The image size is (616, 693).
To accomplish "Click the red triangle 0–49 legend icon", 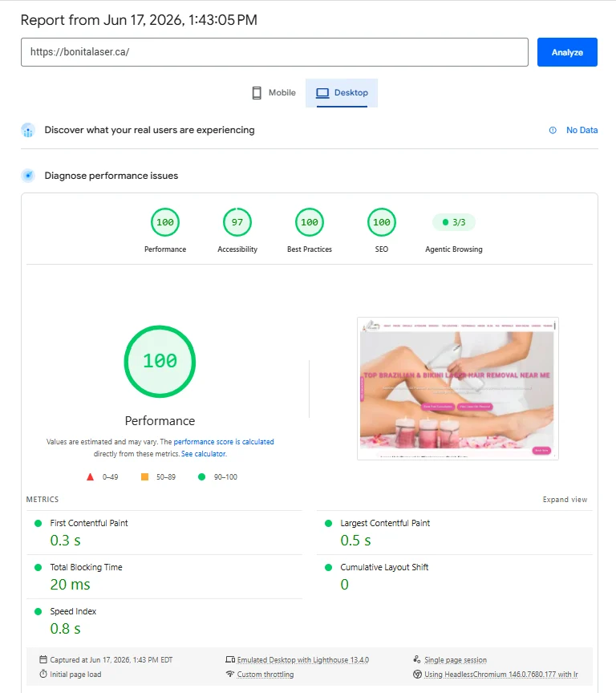I will coord(90,477).
